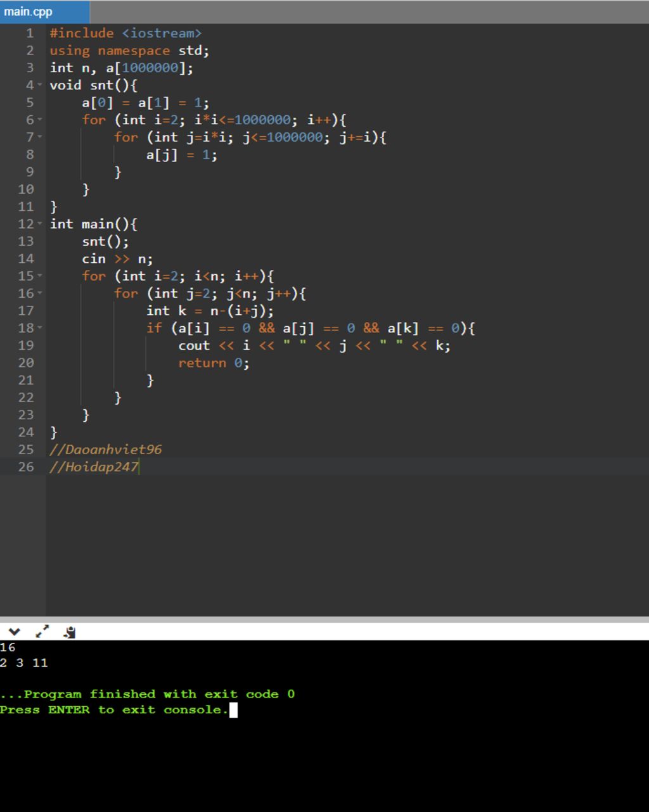Collapse the output console with the chevron icon
The height and width of the screenshot is (812, 649).
coord(14,631)
